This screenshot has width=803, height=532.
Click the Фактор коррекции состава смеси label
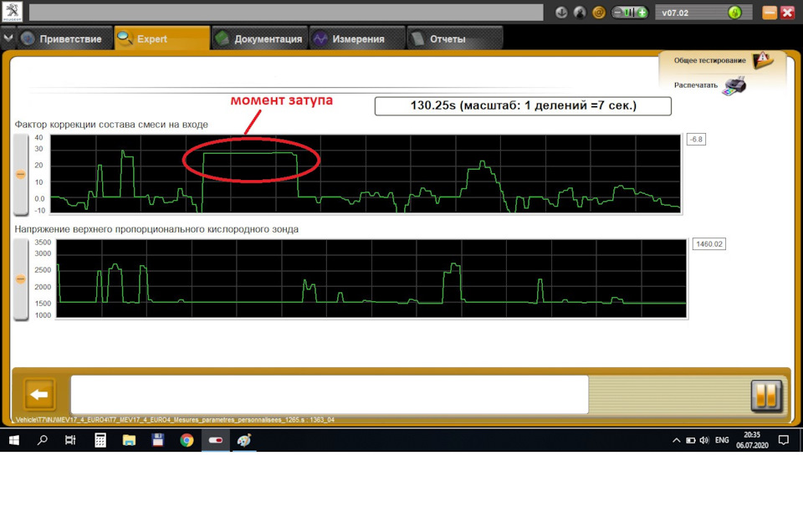tap(111, 125)
